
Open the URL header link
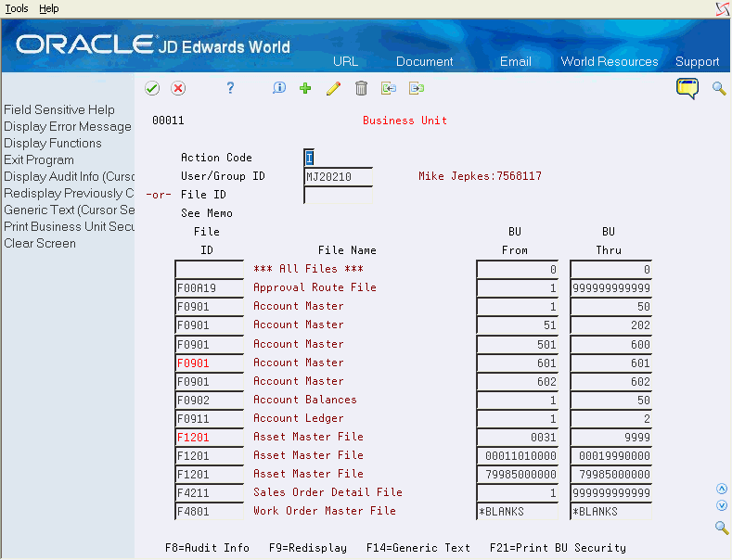click(x=345, y=61)
